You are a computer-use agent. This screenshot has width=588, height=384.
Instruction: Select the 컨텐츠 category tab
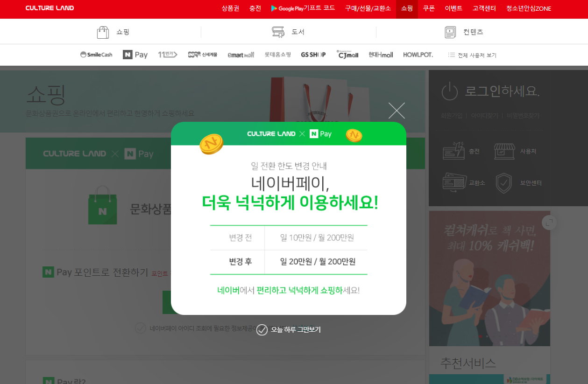463,32
